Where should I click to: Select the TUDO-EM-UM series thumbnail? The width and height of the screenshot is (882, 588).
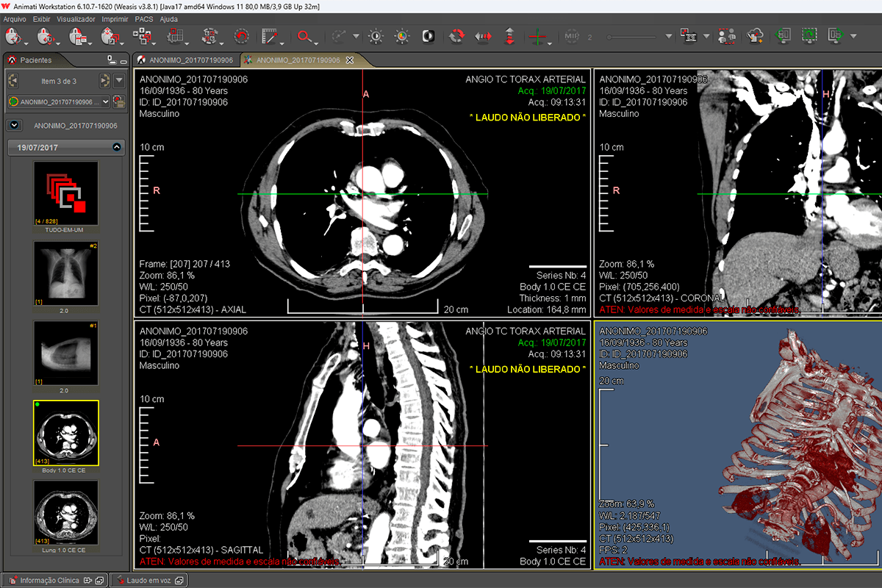point(65,194)
